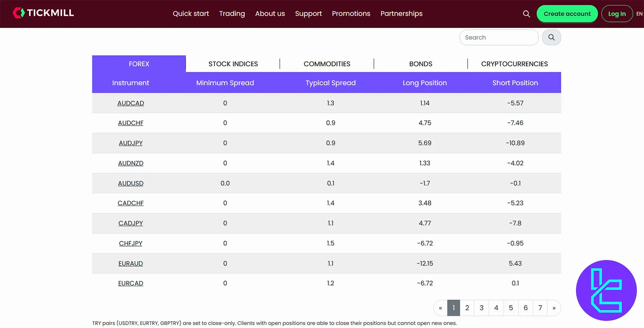Viewport: 644px width, 328px height.
Task: Go to pagination page 7
Action: click(x=540, y=308)
